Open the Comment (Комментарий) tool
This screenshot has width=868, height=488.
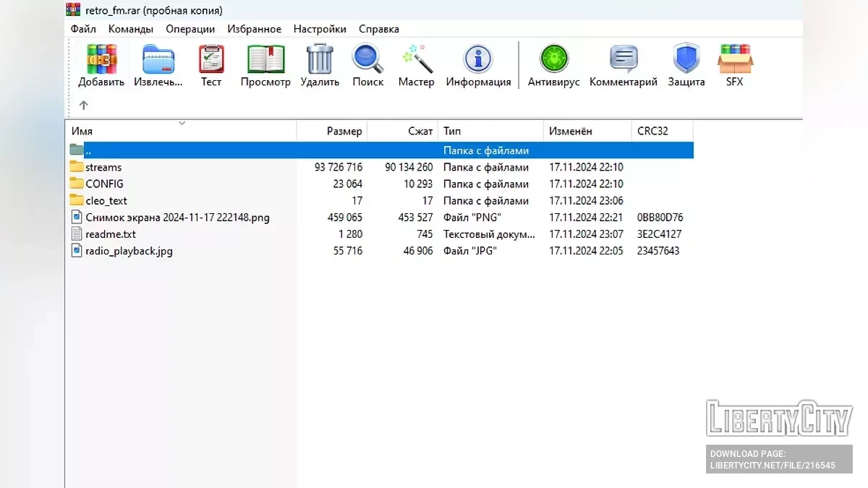point(623,59)
